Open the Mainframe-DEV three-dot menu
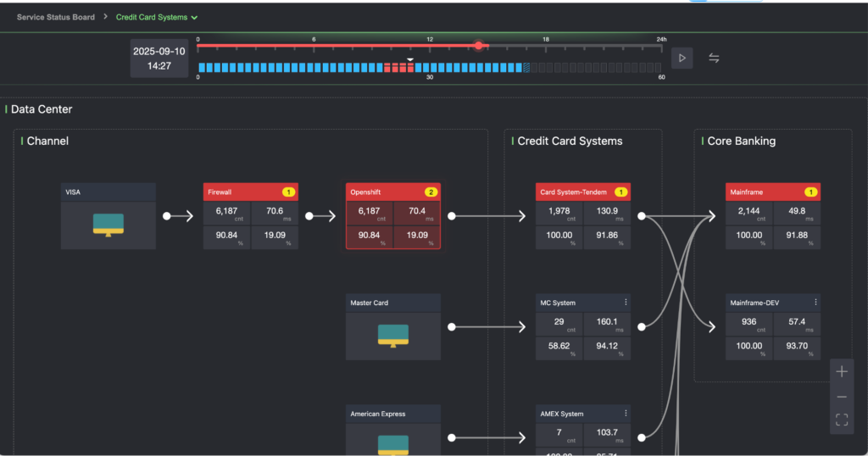868x456 pixels. pyautogui.click(x=815, y=303)
